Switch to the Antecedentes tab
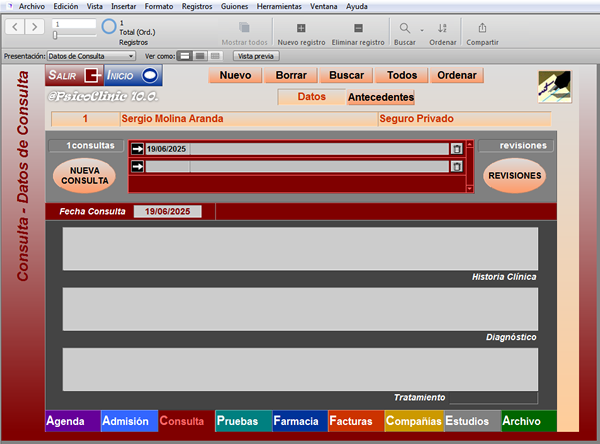 pyautogui.click(x=381, y=97)
